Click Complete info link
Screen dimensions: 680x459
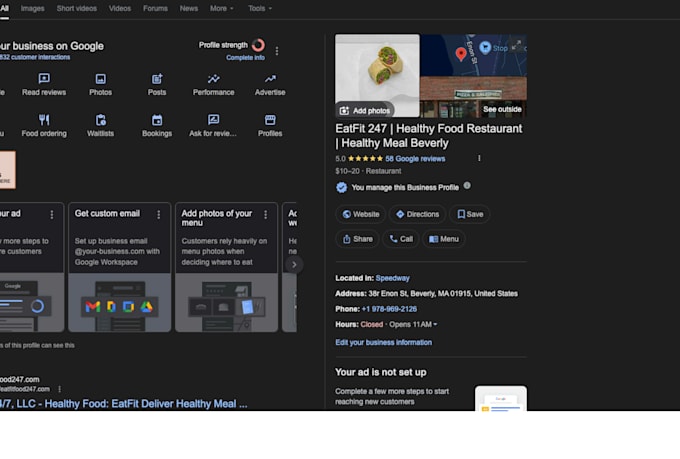tap(245, 58)
